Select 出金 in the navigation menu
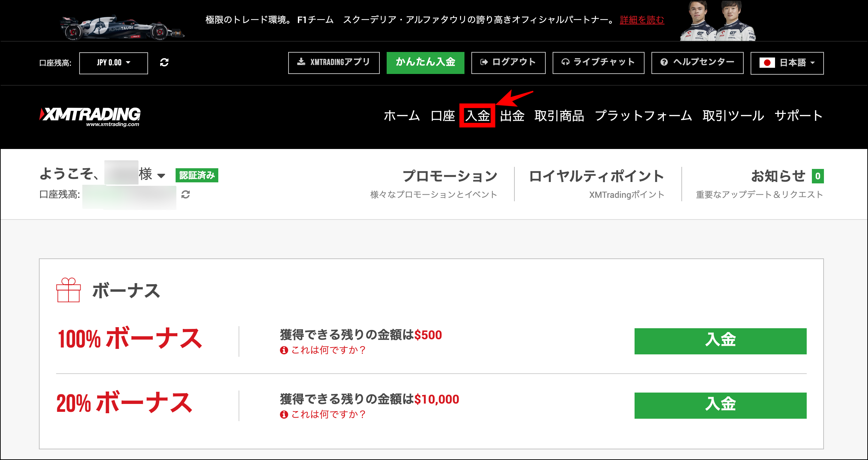868x460 pixels. tap(513, 116)
